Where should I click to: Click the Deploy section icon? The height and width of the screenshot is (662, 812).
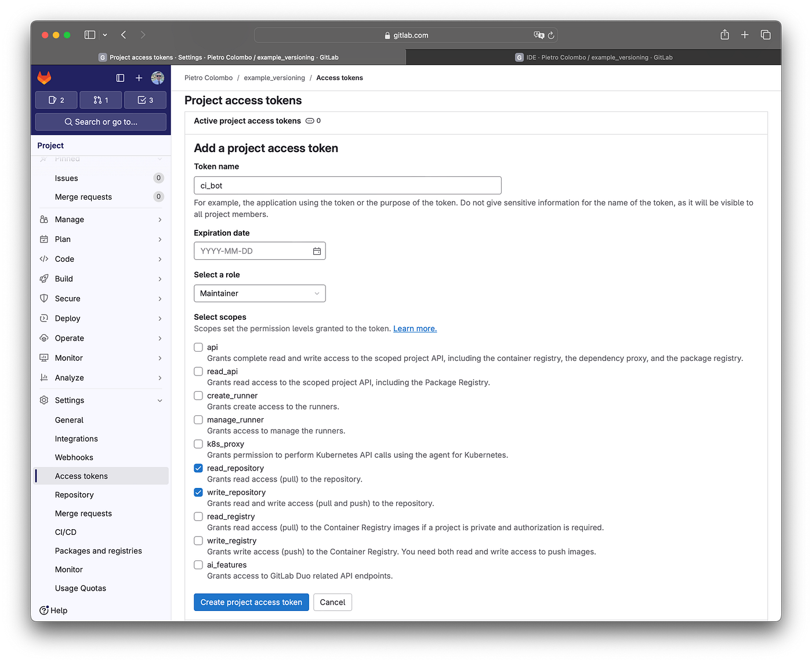point(44,318)
